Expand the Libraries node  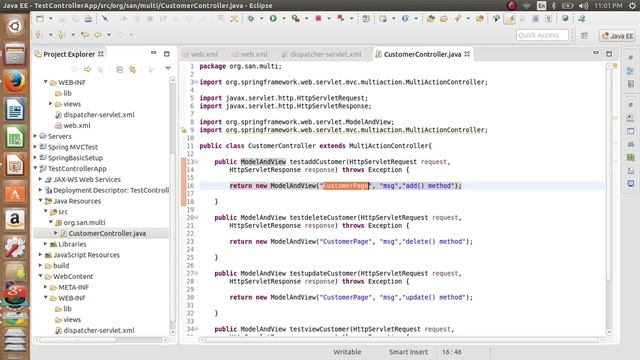46,244
